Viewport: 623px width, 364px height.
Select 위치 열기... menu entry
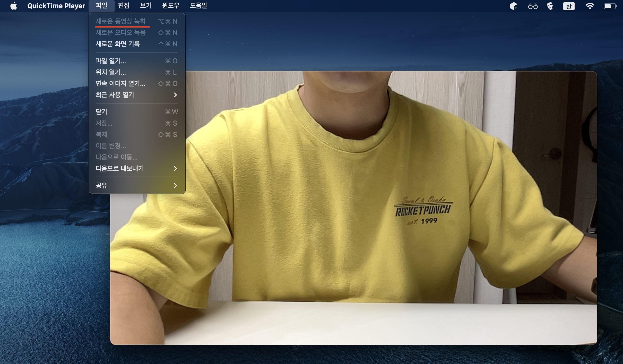coord(111,72)
